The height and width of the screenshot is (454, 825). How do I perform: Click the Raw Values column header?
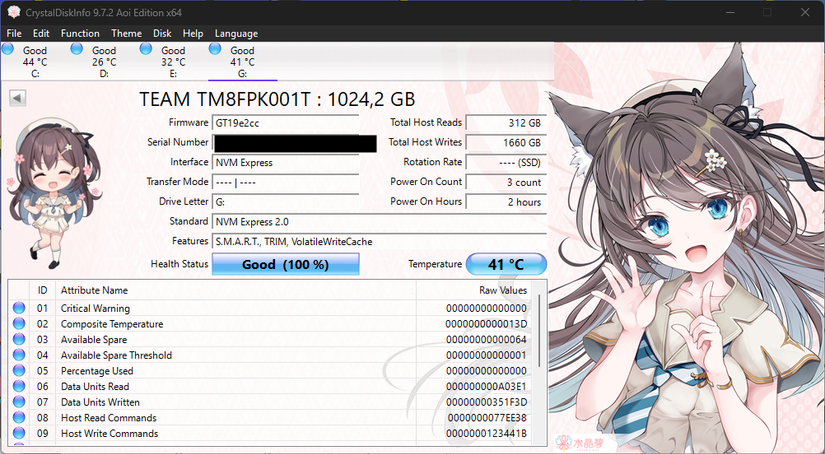pos(474,290)
